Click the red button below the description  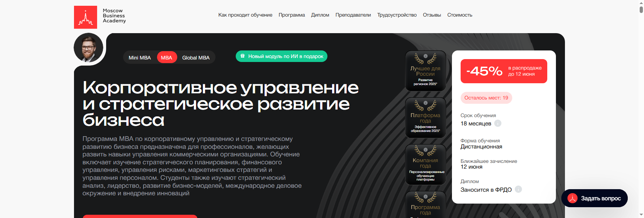click(x=140, y=216)
